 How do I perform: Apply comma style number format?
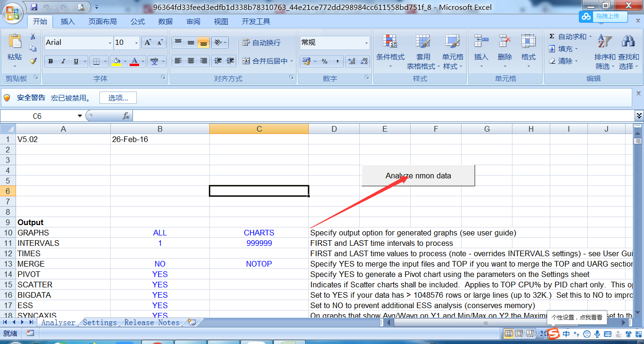[x=337, y=61]
